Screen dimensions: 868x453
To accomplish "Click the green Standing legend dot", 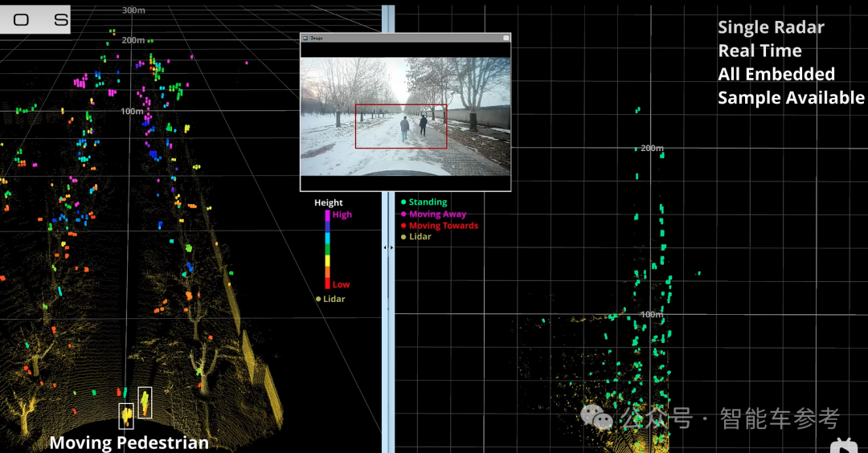I will point(403,202).
